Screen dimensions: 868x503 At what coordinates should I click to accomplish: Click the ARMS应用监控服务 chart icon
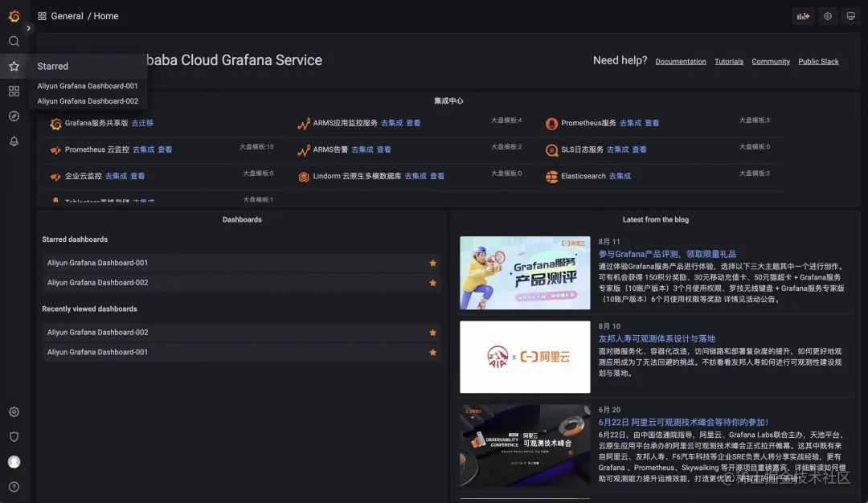(303, 124)
